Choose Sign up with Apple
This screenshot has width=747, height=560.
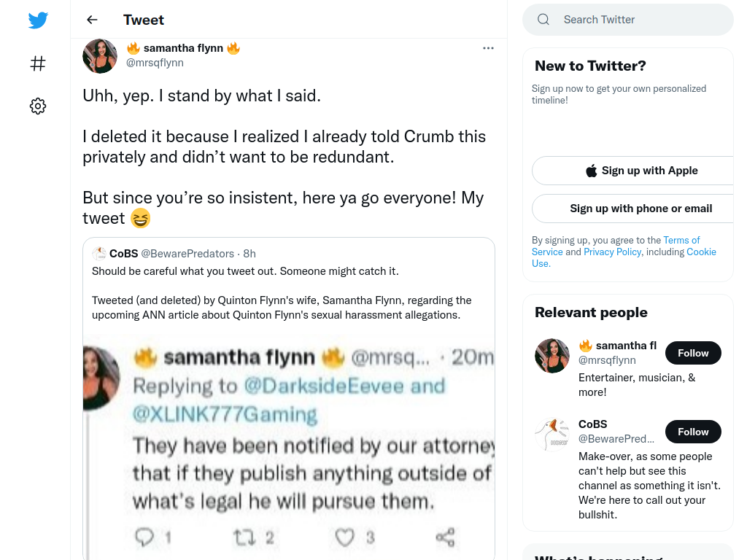[x=638, y=171]
